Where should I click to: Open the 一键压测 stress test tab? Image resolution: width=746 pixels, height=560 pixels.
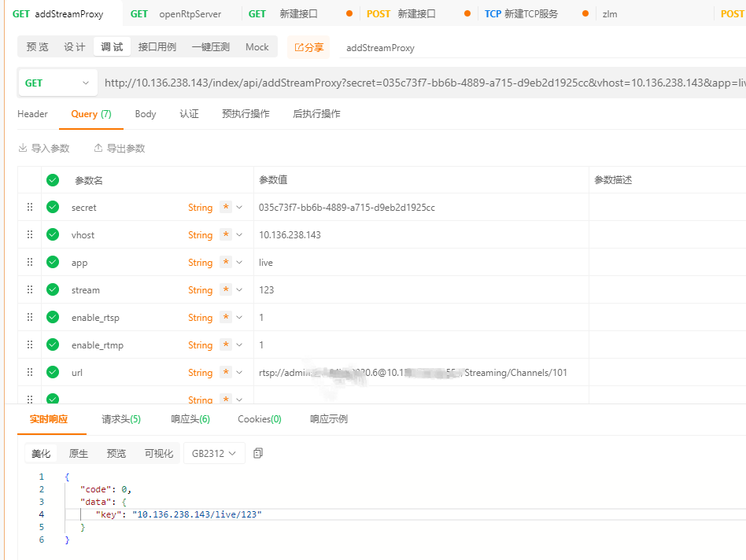pyautogui.click(x=210, y=47)
